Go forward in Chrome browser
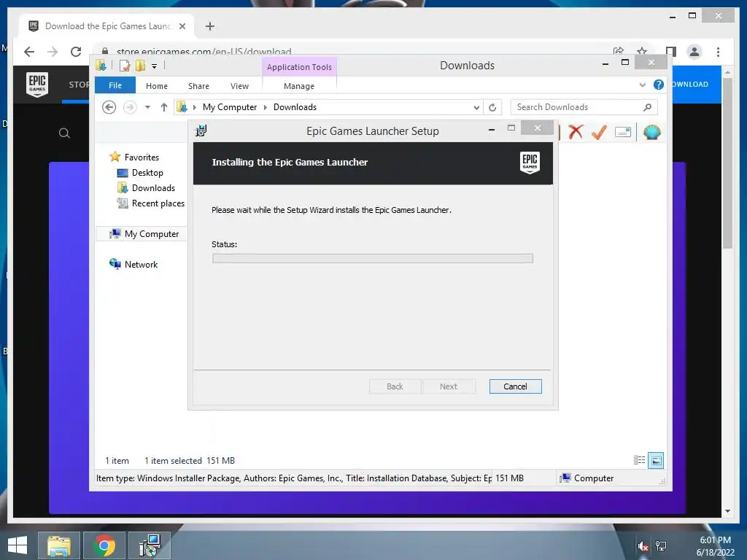The image size is (747, 560). coord(53,52)
